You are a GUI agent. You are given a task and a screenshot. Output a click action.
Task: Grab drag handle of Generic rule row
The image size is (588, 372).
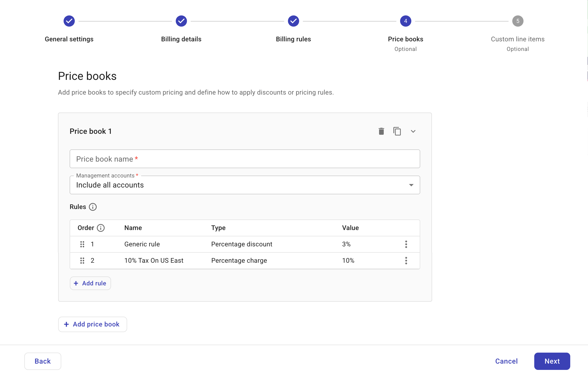[x=82, y=244]
